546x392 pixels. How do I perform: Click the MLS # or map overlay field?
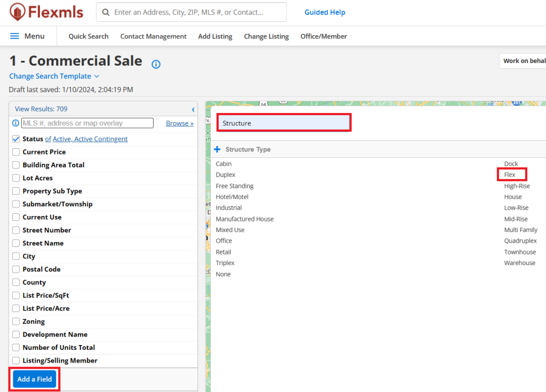point(87,123)
